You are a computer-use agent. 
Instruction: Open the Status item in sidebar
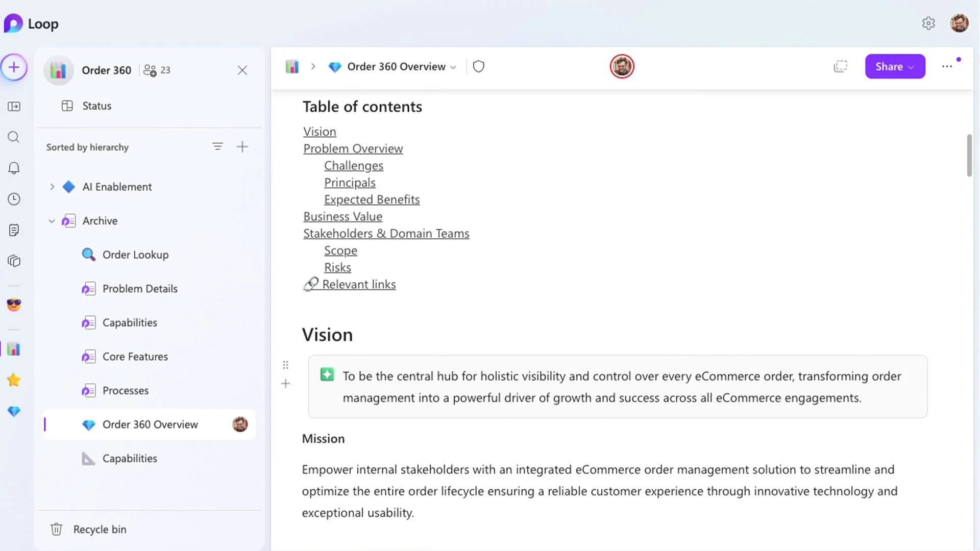coord(96,106)
